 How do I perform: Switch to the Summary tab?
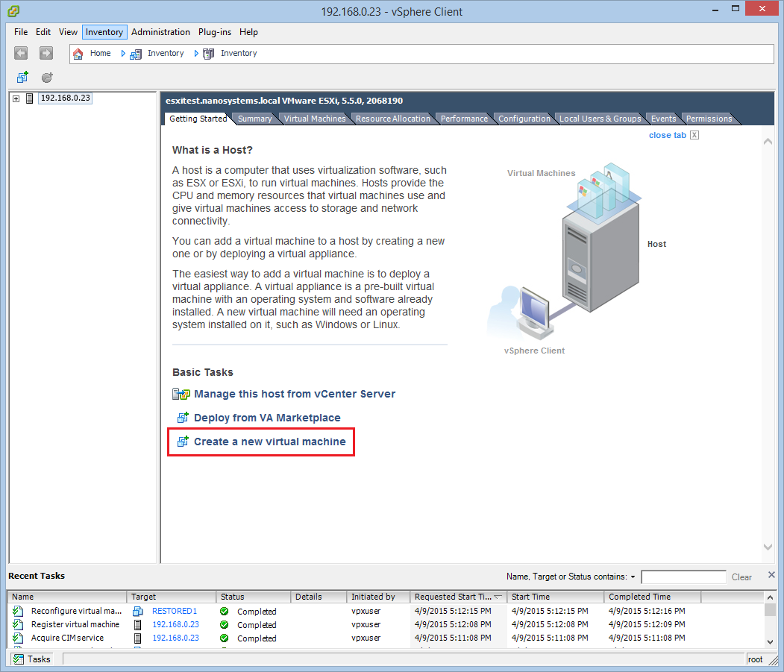click(x=254, y=119)
